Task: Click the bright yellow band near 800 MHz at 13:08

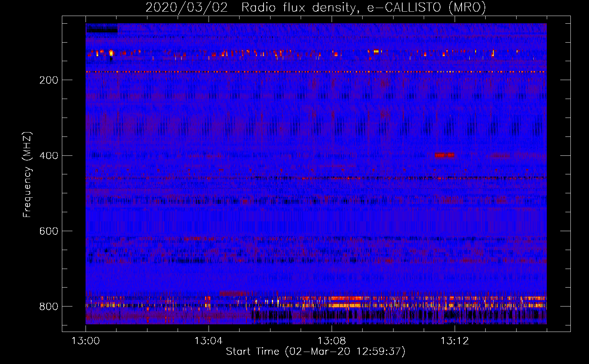Action: click(x=345, y=305)
